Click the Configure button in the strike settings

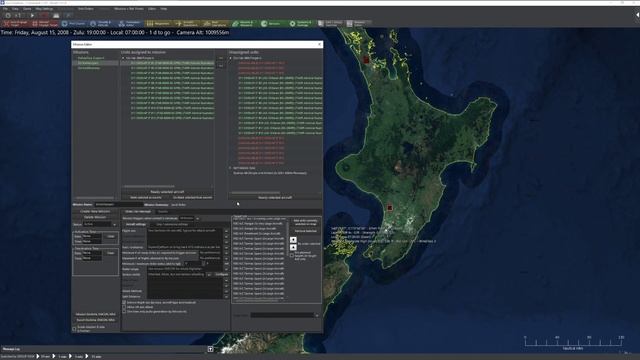point(222,275)
